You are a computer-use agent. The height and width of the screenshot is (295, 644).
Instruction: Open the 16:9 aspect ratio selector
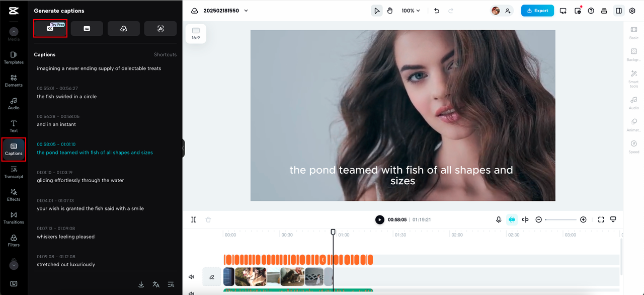click(196, 34)
